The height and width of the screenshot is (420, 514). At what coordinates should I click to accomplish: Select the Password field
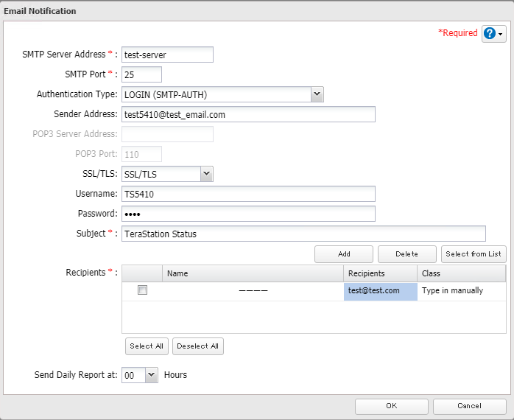(x=248, y=214)
